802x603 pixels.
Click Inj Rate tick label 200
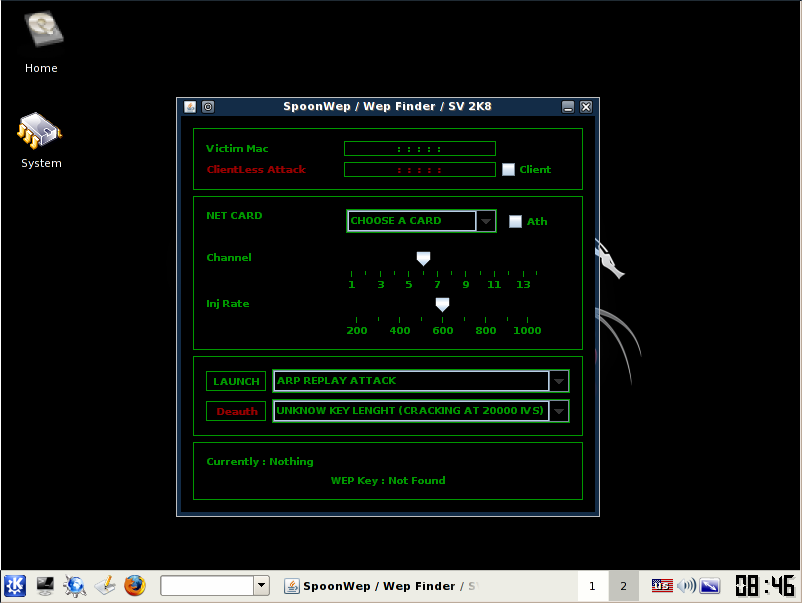point(357,330)
